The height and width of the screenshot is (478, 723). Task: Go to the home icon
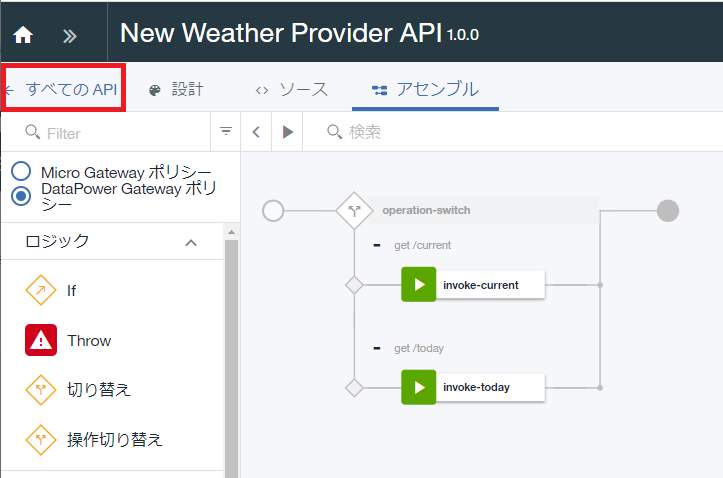23,35
